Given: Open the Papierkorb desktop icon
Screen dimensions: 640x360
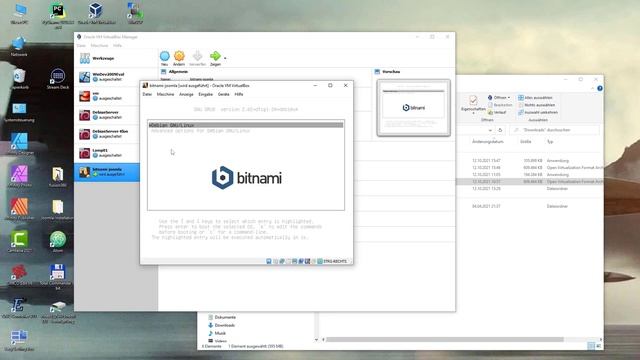Looking at the screenshot, I should point(19,79).
